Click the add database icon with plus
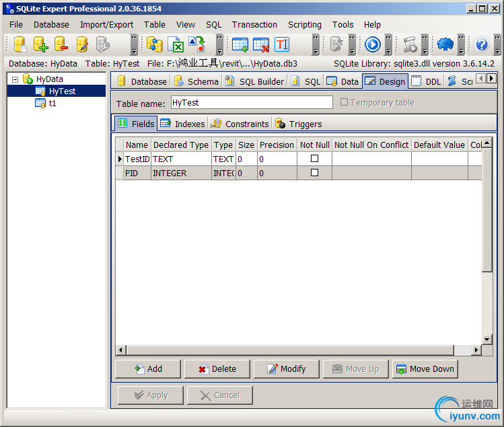This screenshot has height=427, width=504. pos(40,44)
